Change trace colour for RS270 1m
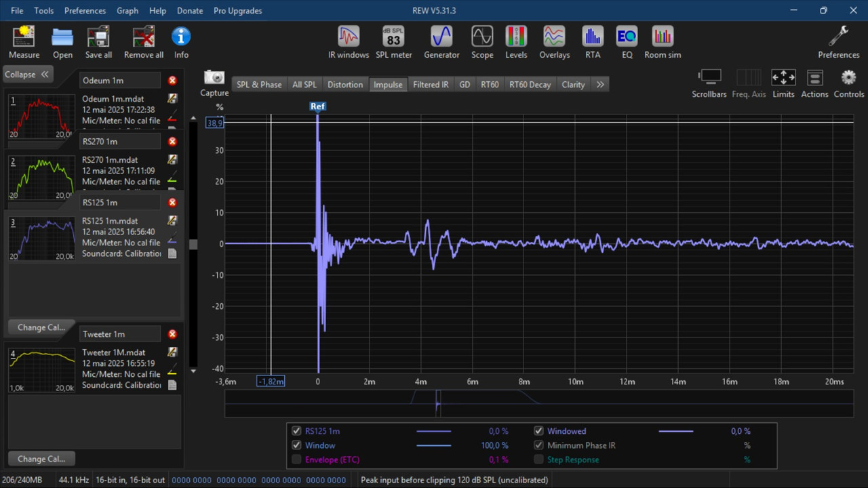This screenshot has height=488, width=868. click(x=172, y=178)
